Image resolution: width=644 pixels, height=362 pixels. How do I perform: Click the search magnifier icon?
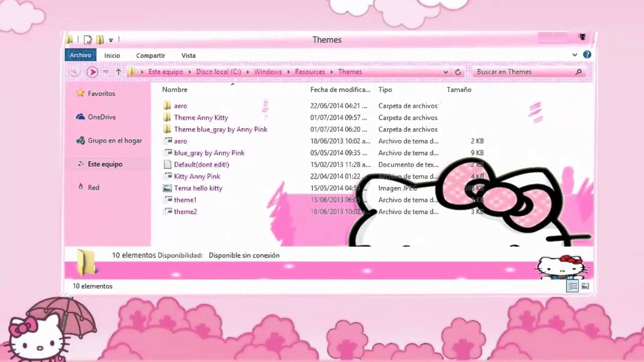[x=579, y=72]
